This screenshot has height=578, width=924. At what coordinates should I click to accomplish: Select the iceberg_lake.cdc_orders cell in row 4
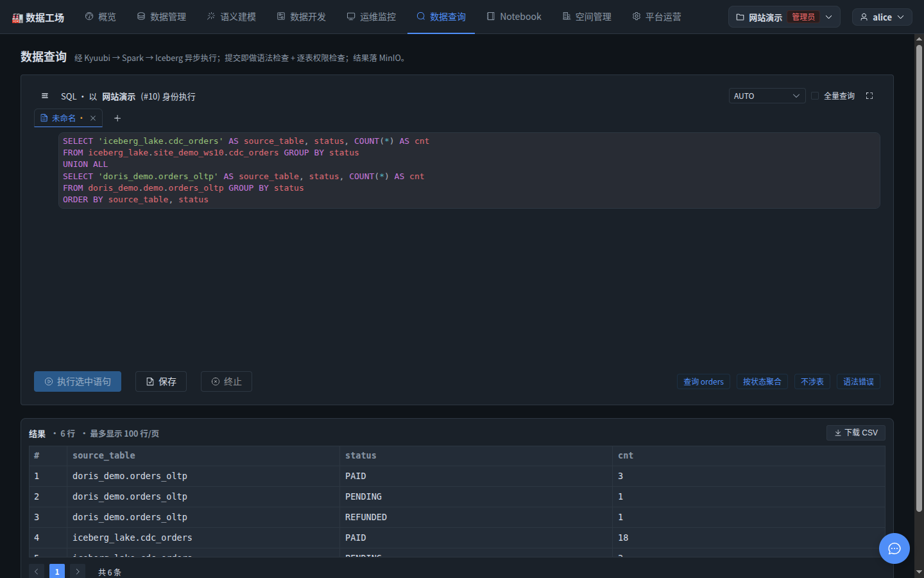pos(203,538)
